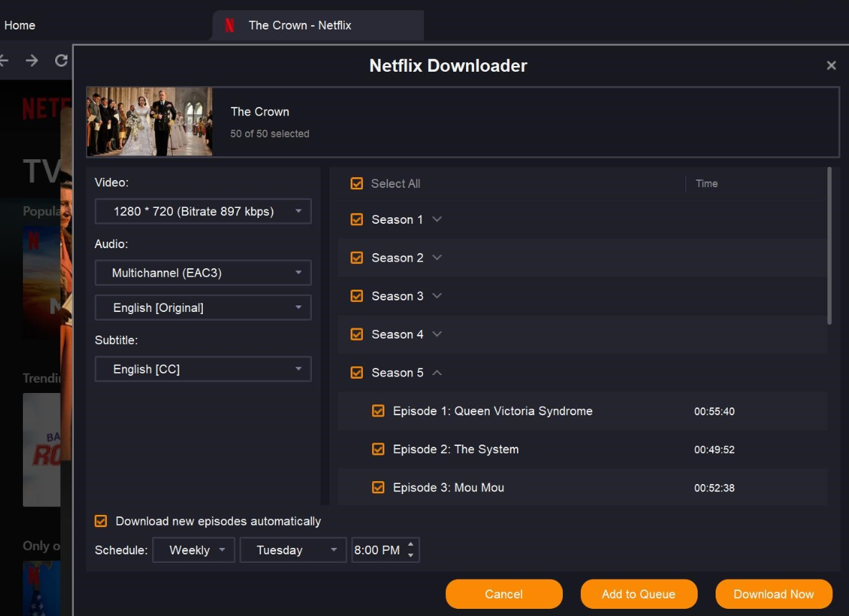Click the 00:49:52 duration text
Screen dimensions: 849x616
[714, 450]
